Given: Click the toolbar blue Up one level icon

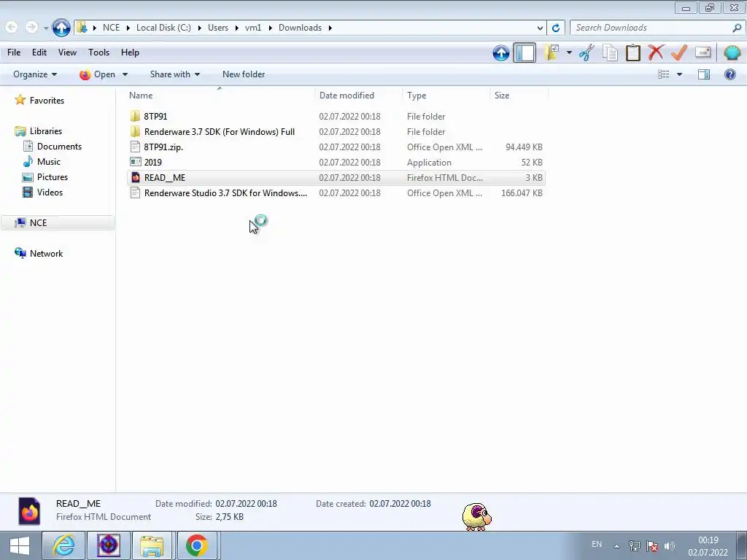Looking at the screenshot, I should [x=500, y=52].
